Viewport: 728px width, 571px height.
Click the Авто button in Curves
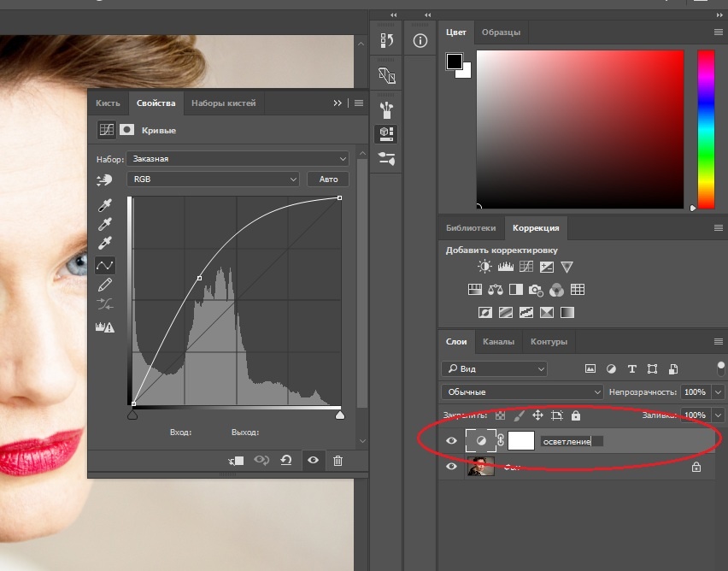click(328, 180)
